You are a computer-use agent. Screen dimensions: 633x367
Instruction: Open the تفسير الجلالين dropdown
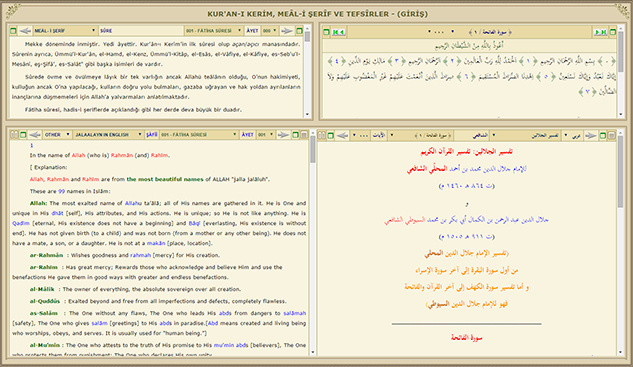point(526,135)
